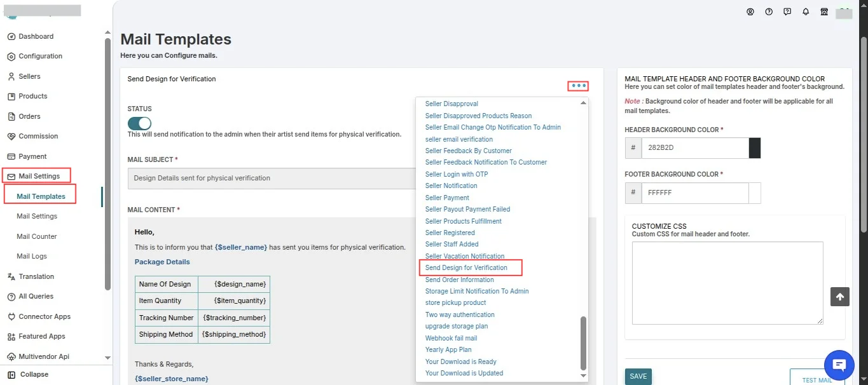Click the feedback message icon in header
Image resolution: width=868 pixels, height=385 pixels.
tap(787, 11)
